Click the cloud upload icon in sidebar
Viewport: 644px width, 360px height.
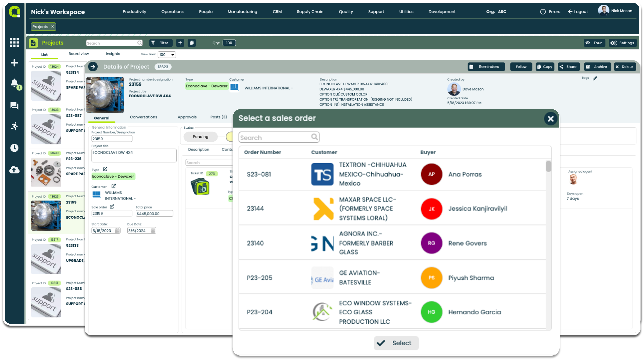click(14, 170)
